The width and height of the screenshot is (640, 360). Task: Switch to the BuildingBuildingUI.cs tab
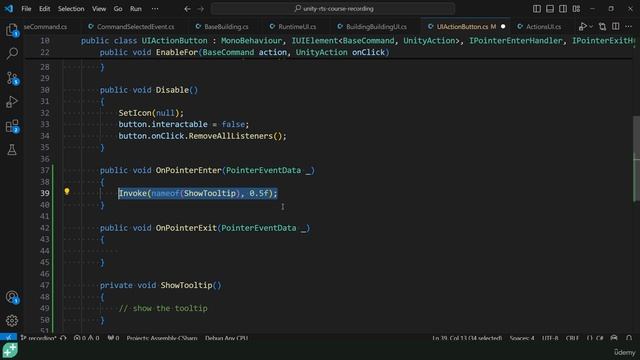pyautogui.click(x=372, y=27)
